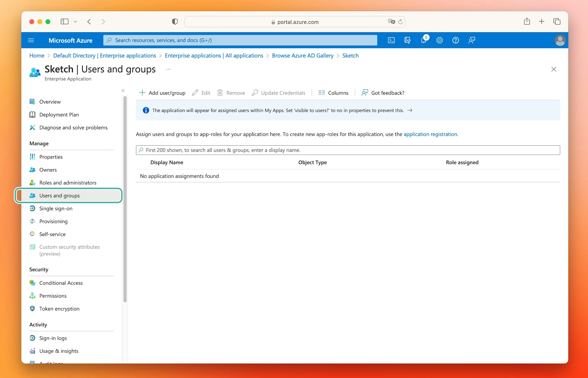Open Usage & insights menu item

[x=59, y=351]
